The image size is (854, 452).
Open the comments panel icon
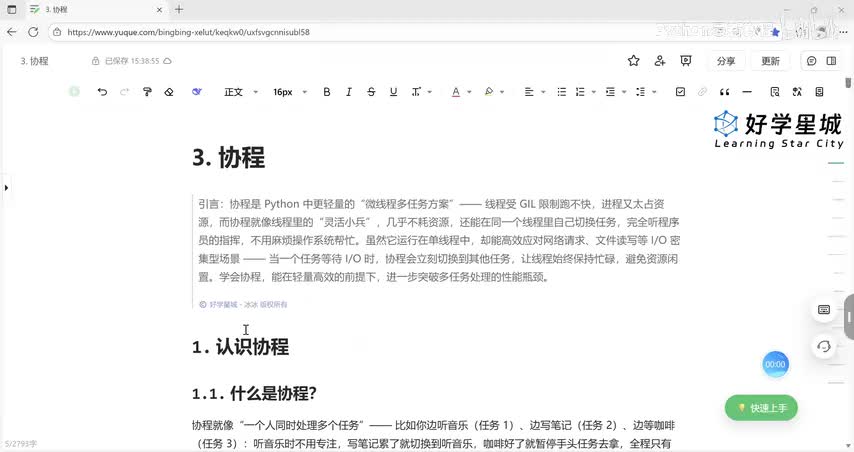(x=812, y=61)
